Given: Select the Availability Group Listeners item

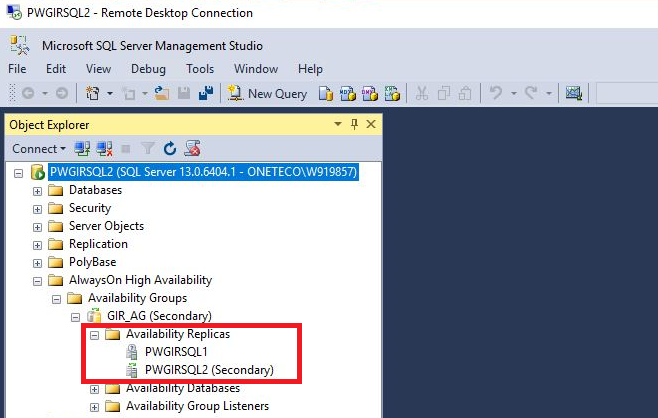Looking at the screenshot, I should coord(198,406).
